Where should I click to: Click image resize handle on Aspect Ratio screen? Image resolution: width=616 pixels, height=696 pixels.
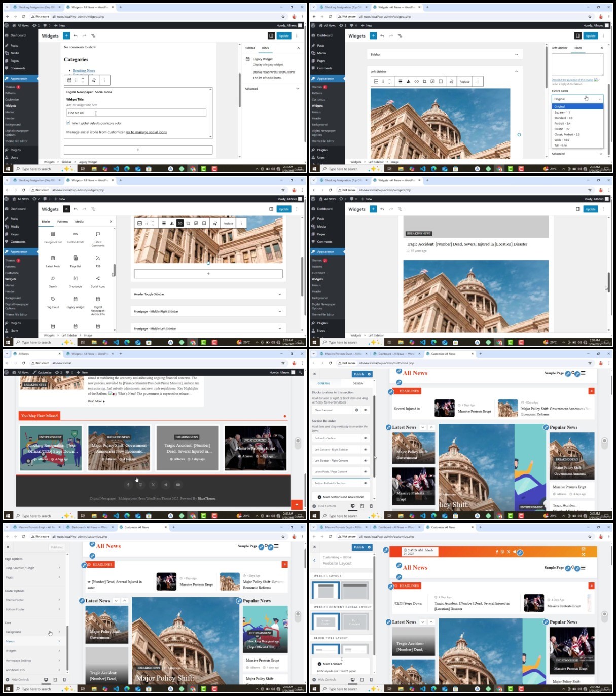519,135
